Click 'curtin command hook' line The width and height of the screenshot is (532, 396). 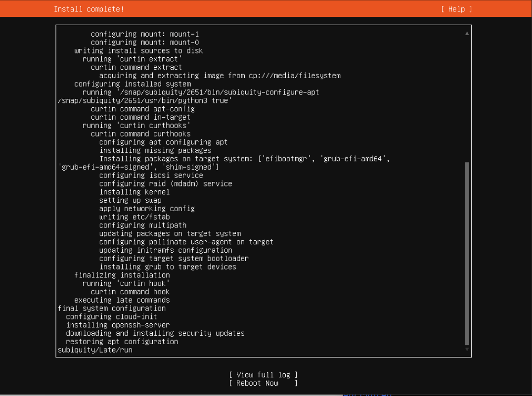[x=131, y=292]
